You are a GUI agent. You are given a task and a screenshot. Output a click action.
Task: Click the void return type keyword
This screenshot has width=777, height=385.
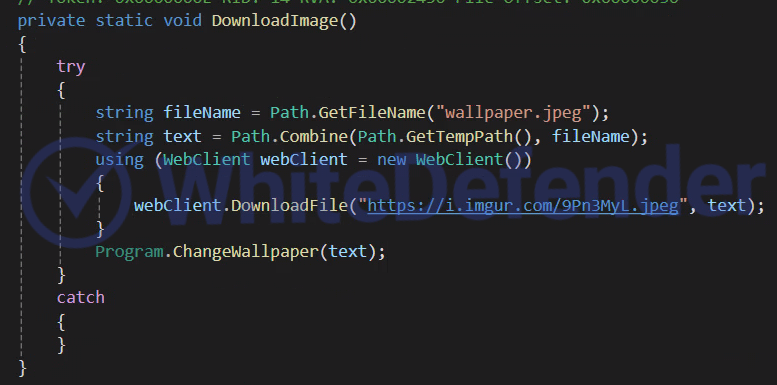(x=183, y=20)
